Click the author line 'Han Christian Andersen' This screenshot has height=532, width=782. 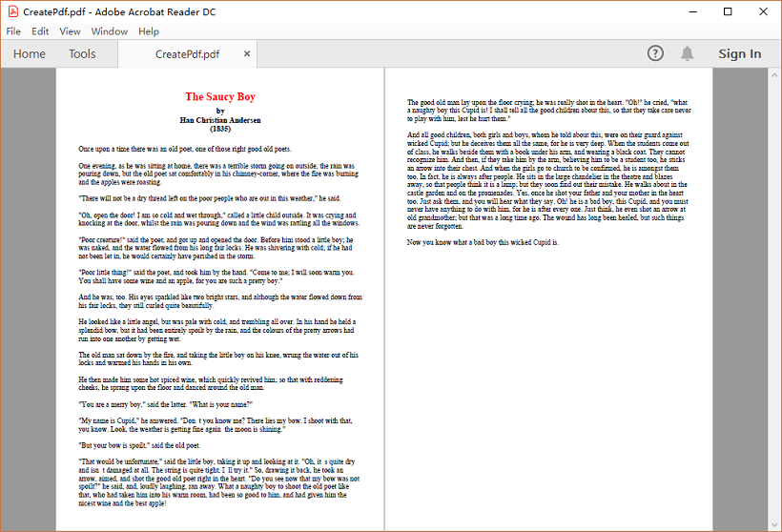[x=220, y=120]
